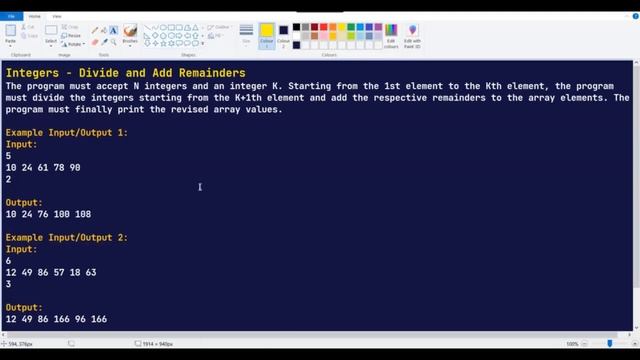
Task: Click the heading 'Example Input/Output 2:'
Action: (67, 238)
